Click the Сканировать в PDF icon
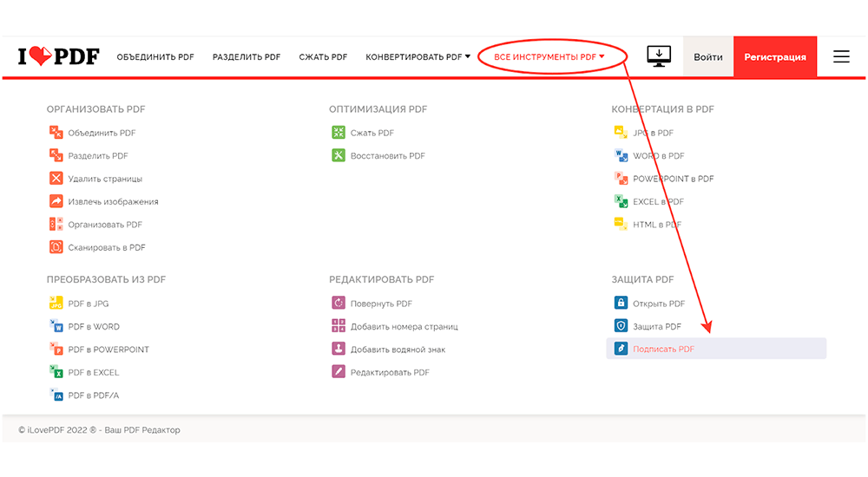The image size is (868, 477). tap(56, 247)
